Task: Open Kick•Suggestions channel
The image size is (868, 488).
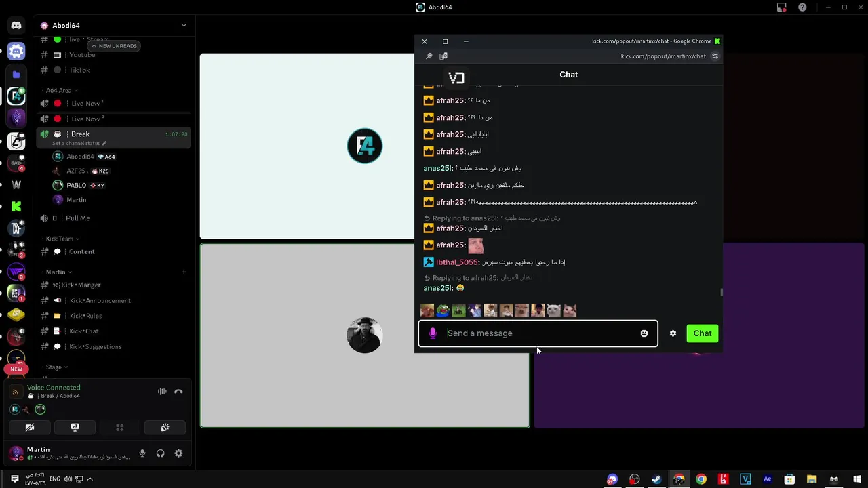Action: pyautogui.click(x=113, y=346)
